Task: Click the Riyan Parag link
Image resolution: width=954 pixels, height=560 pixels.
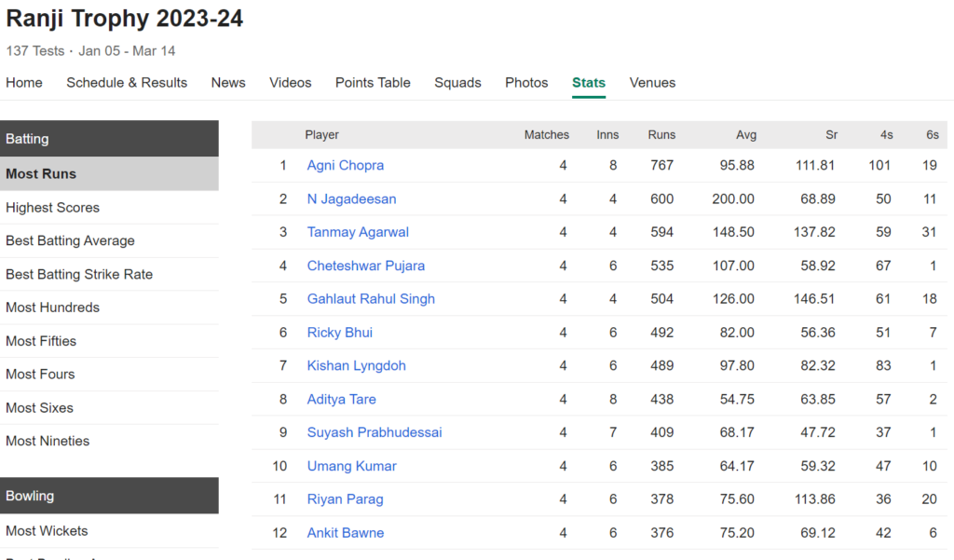Action: point(345,499)
